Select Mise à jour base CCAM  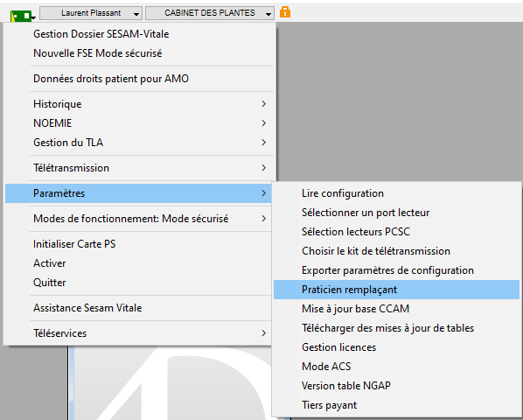click(396, 309)
